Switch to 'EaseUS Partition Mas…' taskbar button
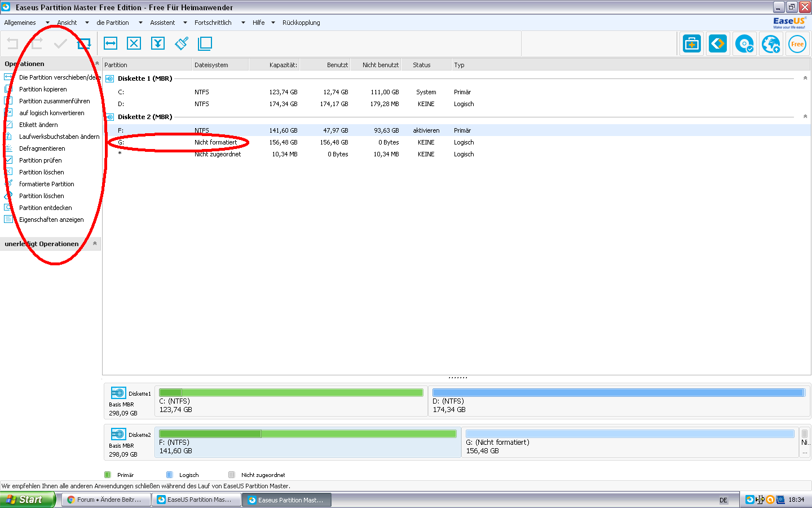Viewport: 812px width, 508px height. tap(196, 500)
